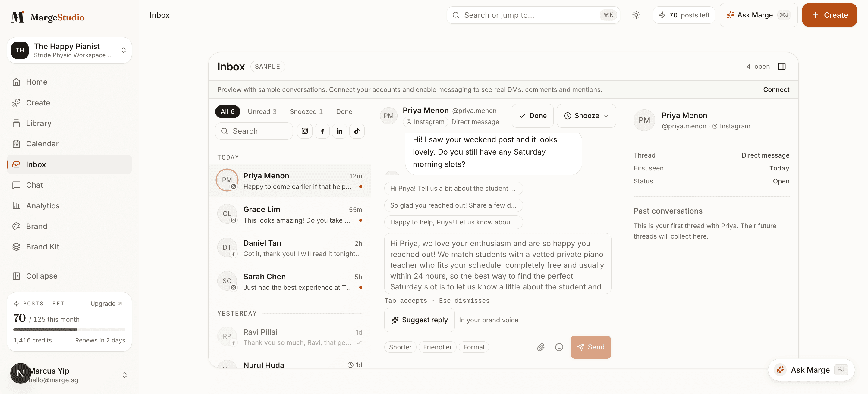Switch to the Snoozed 1 tab

point(306,111)
